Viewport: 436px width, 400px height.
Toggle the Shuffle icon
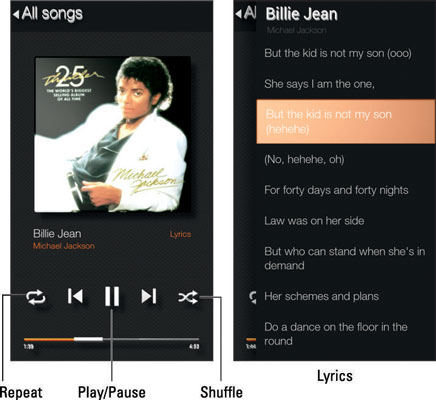188,297
